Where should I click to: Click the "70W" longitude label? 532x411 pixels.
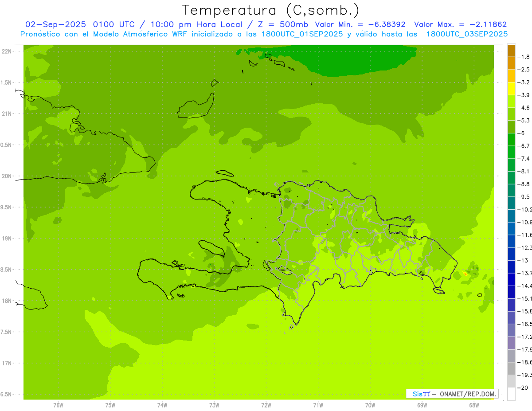370,405
